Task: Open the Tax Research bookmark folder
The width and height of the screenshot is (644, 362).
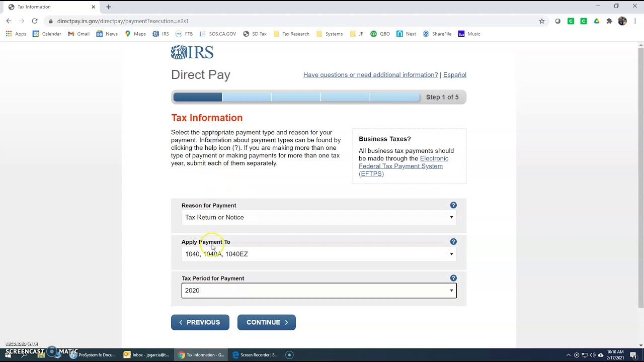Action: (x=291, y=34)
